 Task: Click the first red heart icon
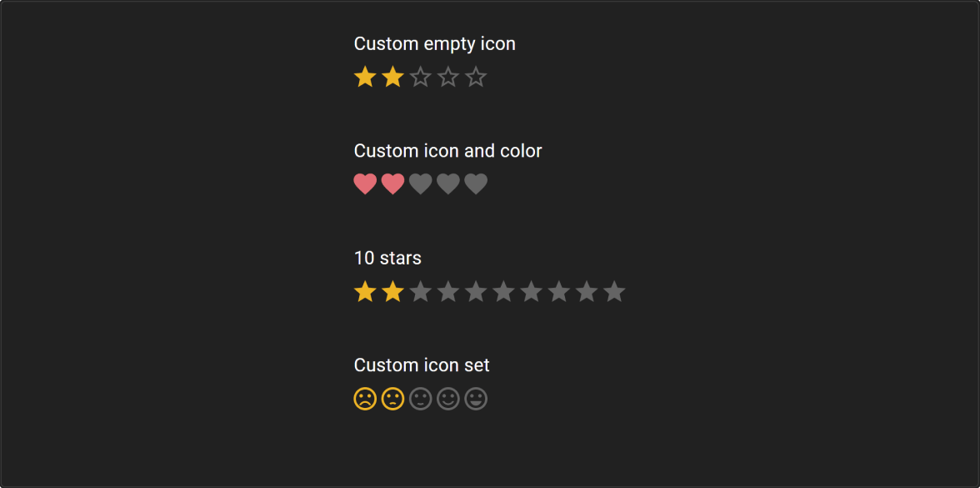click(x=365, y=184)
